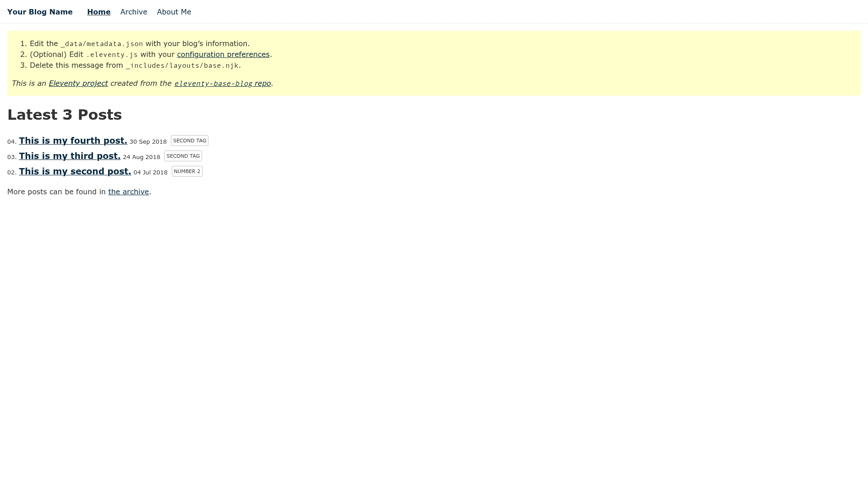This screenshot has width=868, height=488.
Task: Read the post This is my second post
Action: (75, 172)
